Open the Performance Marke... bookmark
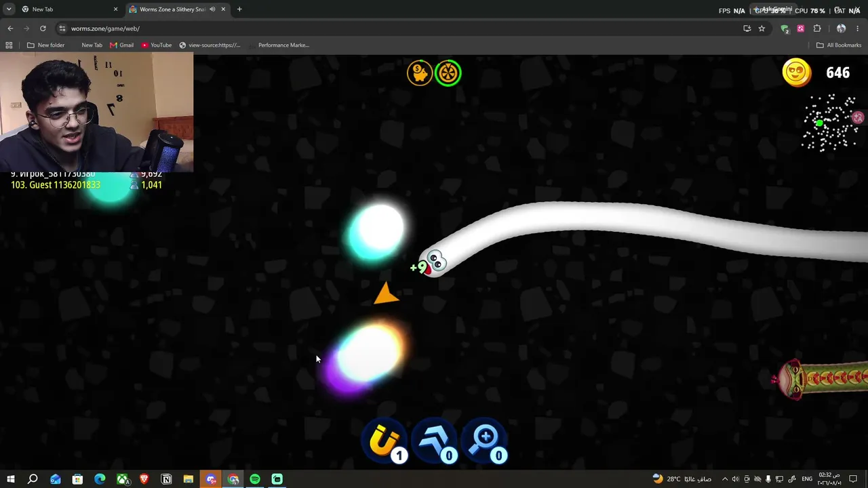This screenshot has height=488, width=868. click(x=279, y=45)
